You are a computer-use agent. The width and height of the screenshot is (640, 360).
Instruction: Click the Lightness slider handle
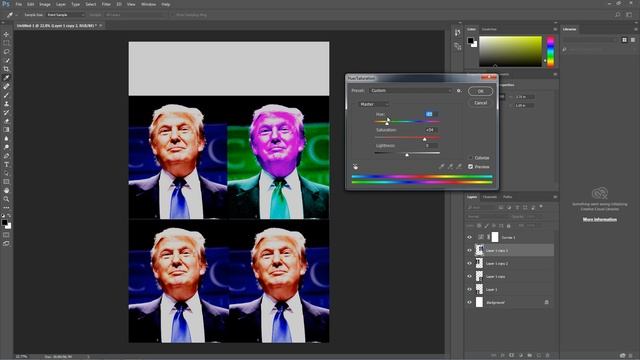tap(407, 155)
